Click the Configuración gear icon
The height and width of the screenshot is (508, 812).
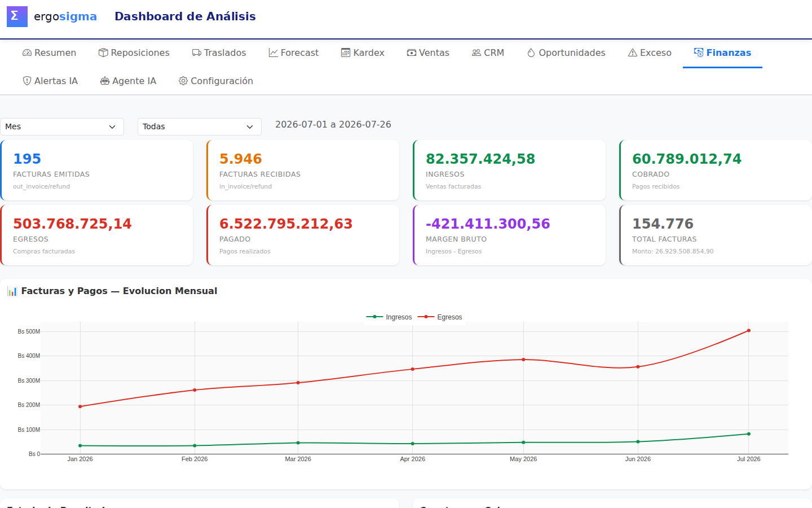pos(183,81)
